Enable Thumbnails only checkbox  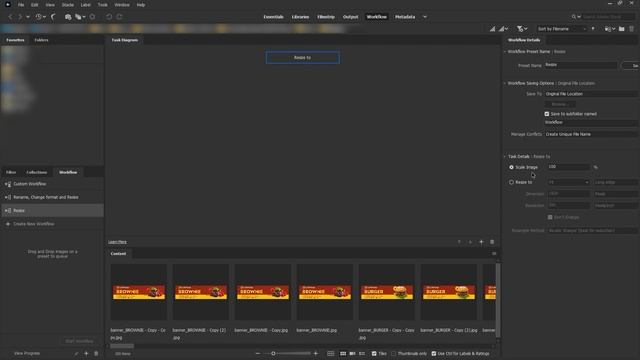tap(393, 353)
